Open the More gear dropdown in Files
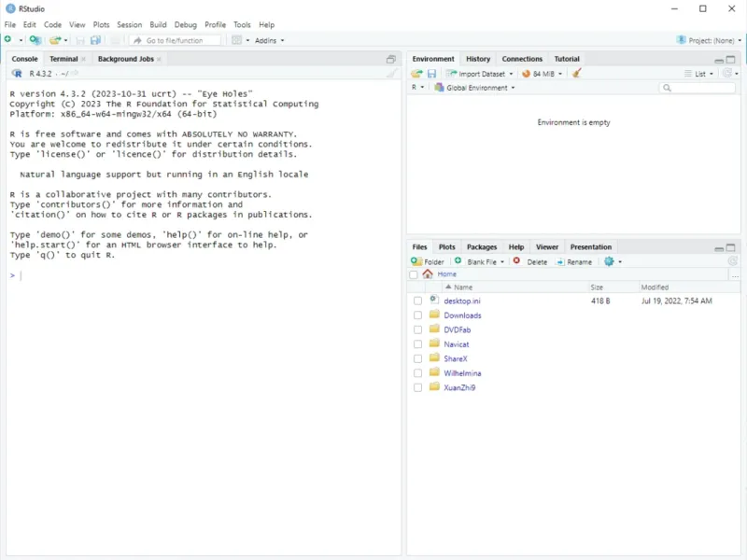The width and height of the screenshot is (747, 560). [613, 261]
